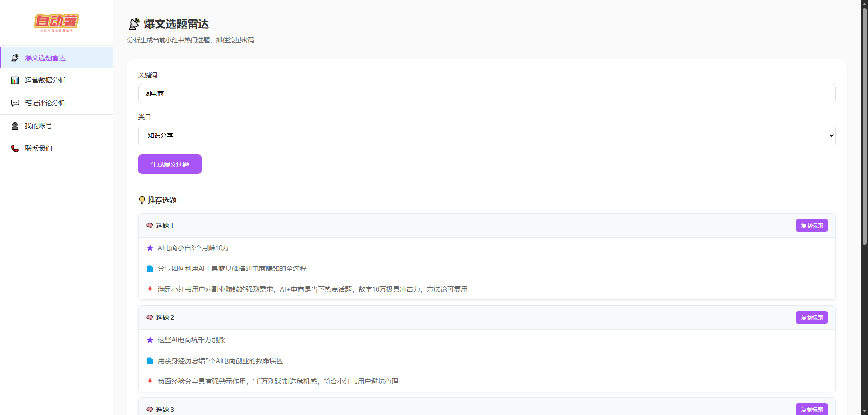Viewport: 868px width, 415px height.
Task: Open the 运营数据分析 menu item
Action: pos(45,80)
